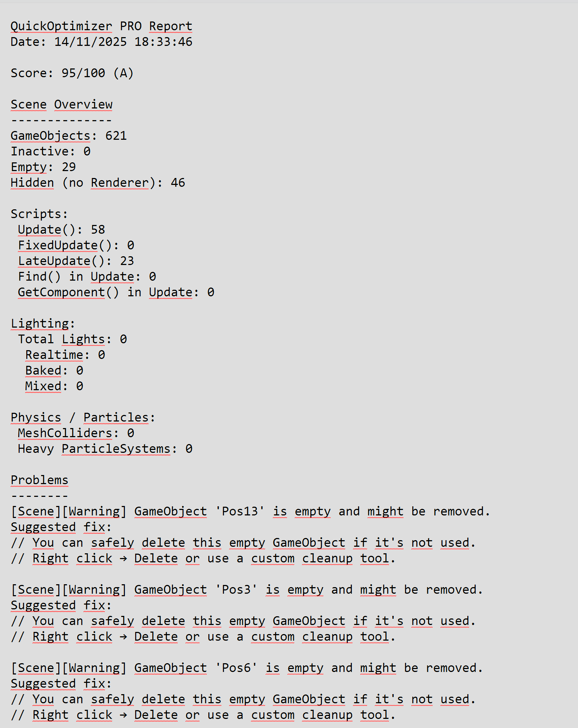578x728 pixels.
Task: Click the 'GetComponent() in Update' line
Action: click(x=116, y=292)
